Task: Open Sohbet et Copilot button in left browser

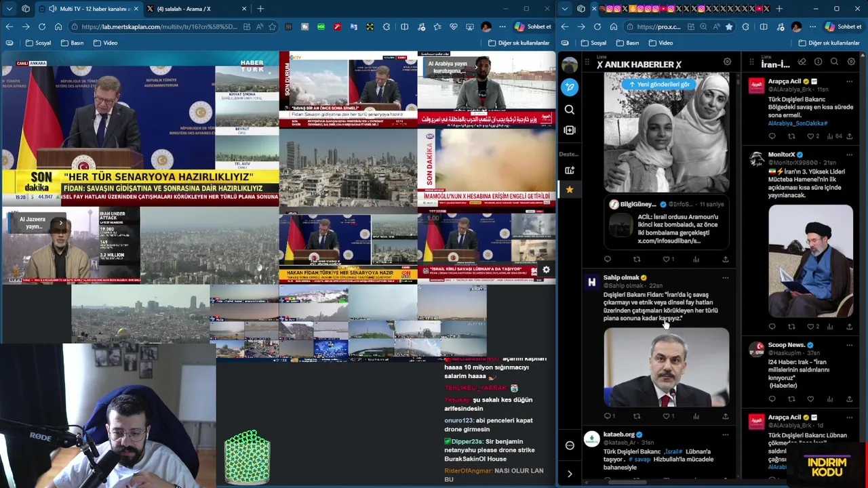Action: pyautogui.click(x=533, y=26)
